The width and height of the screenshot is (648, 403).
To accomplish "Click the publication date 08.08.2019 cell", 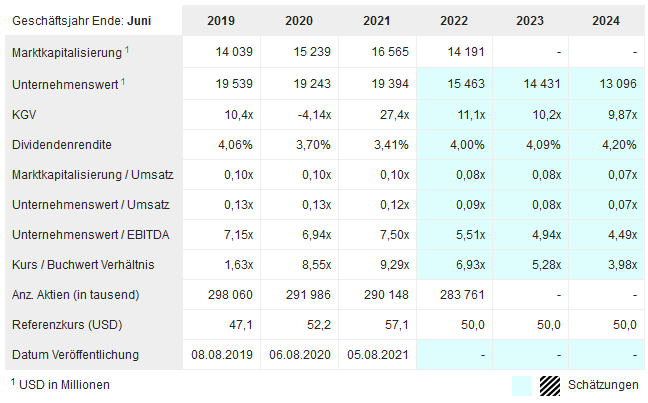I will 222,355.
